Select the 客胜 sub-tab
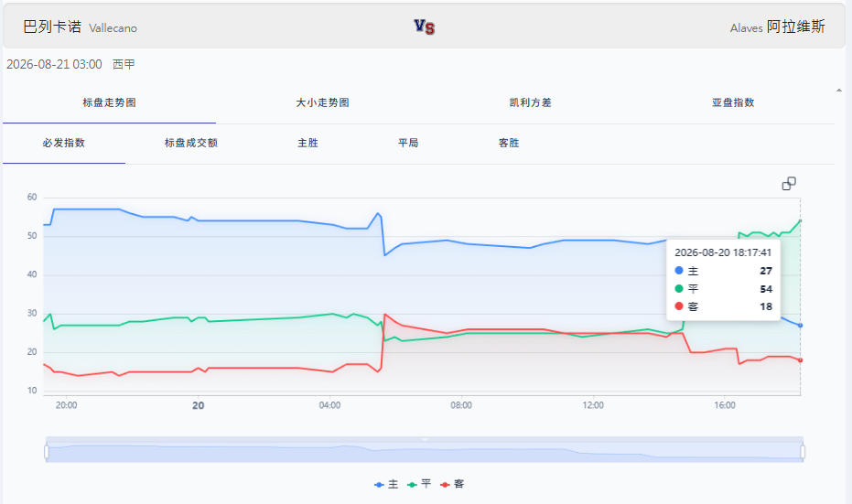The image size is (852, 504). coord(509,143)
